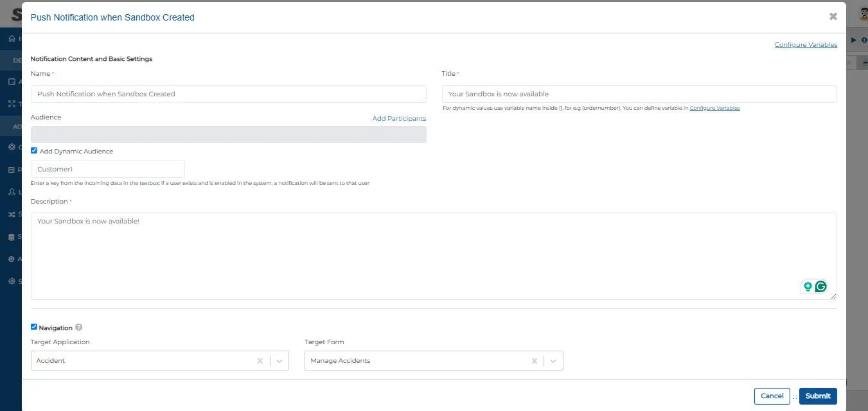868x411 pixels.
Task: Disable the Navigation checkbox
Action: [34, 328]
